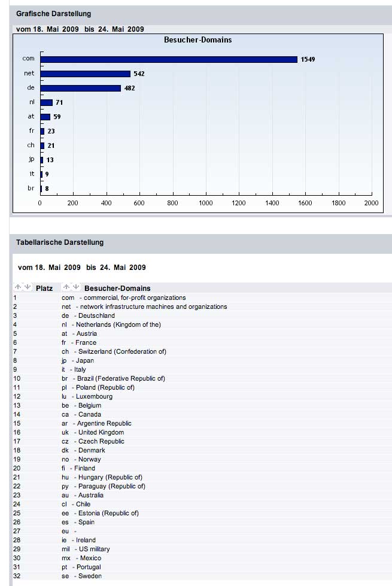Click the 'nl' bar with value 71
Image resolution: width=392 pixels, height=586 pixels.
coord(46,102)
